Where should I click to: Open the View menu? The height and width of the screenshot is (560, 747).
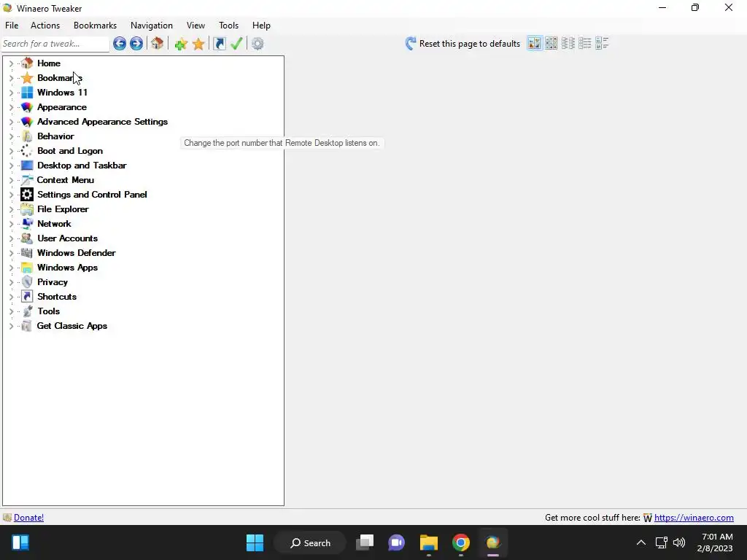[196, 26]
